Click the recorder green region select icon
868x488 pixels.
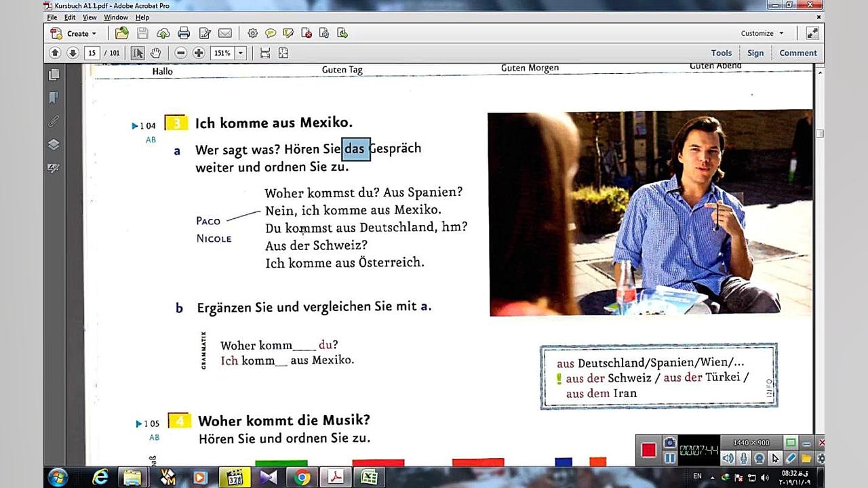coord(791,443)
